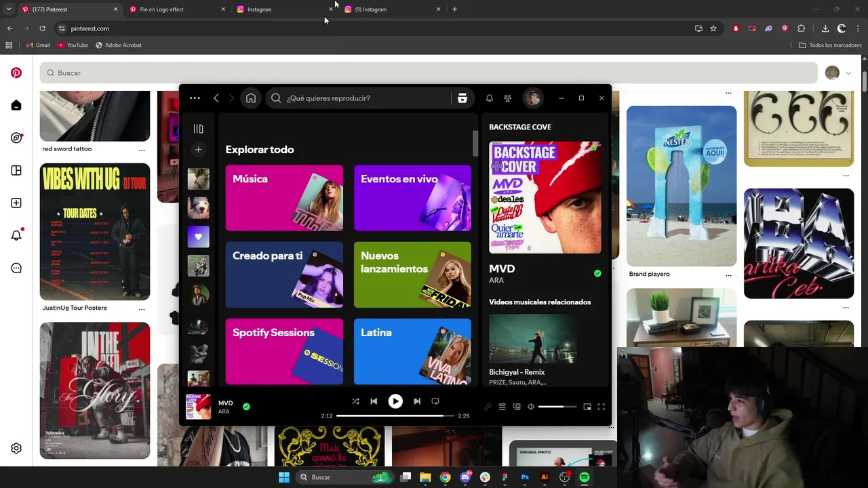
Task: Expand Your Library icon in Spotify sidebar
Action: pos(198,129)
